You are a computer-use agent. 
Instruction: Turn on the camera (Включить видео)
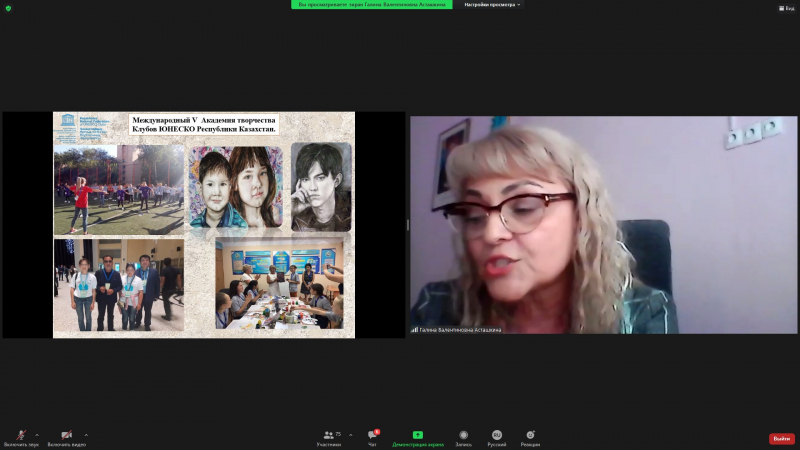click(66, 437)
